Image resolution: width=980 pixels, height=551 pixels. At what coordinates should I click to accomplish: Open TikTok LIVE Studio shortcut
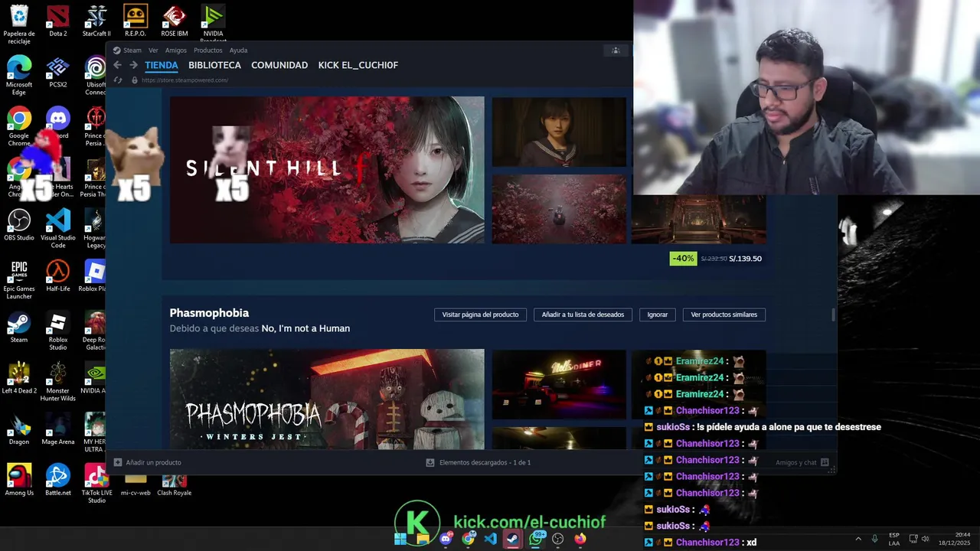click(96, 484)
